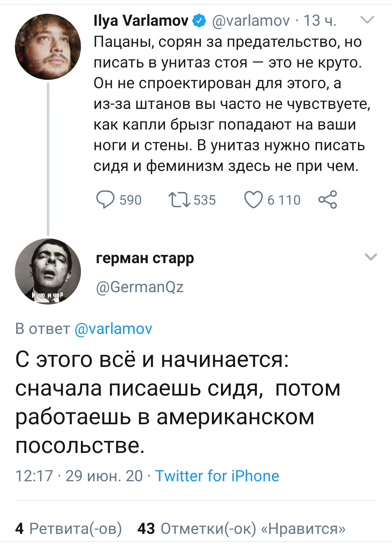This screenshot has width=392, height=560.
Task: Expand the chevron menu on герман старр's reply
Action: [x=371, y=257]
